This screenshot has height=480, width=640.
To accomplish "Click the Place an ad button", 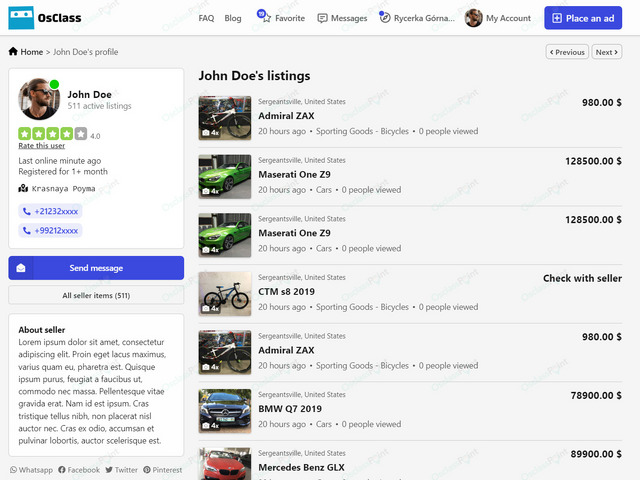I will point(583,18).
